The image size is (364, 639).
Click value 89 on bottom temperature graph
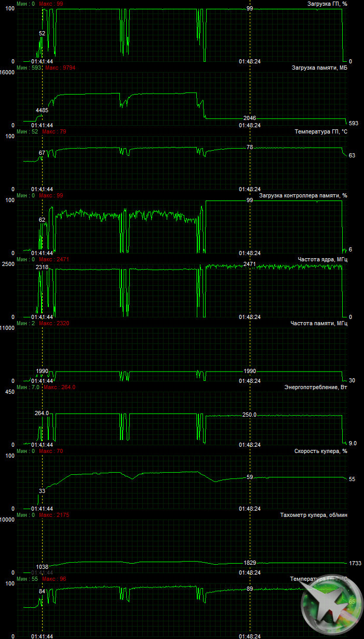[250, 589]
